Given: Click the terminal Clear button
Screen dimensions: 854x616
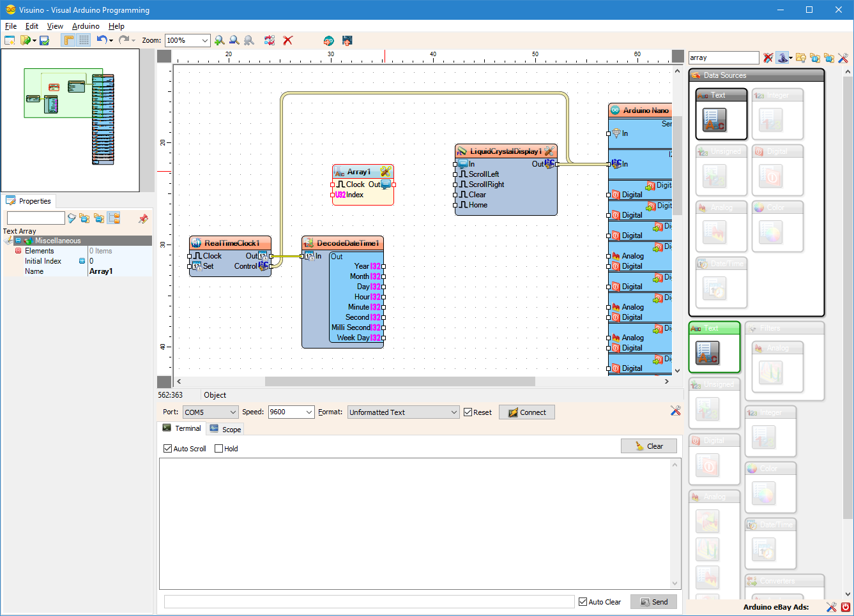Looking at the screenshot, I should coord(649,446).
